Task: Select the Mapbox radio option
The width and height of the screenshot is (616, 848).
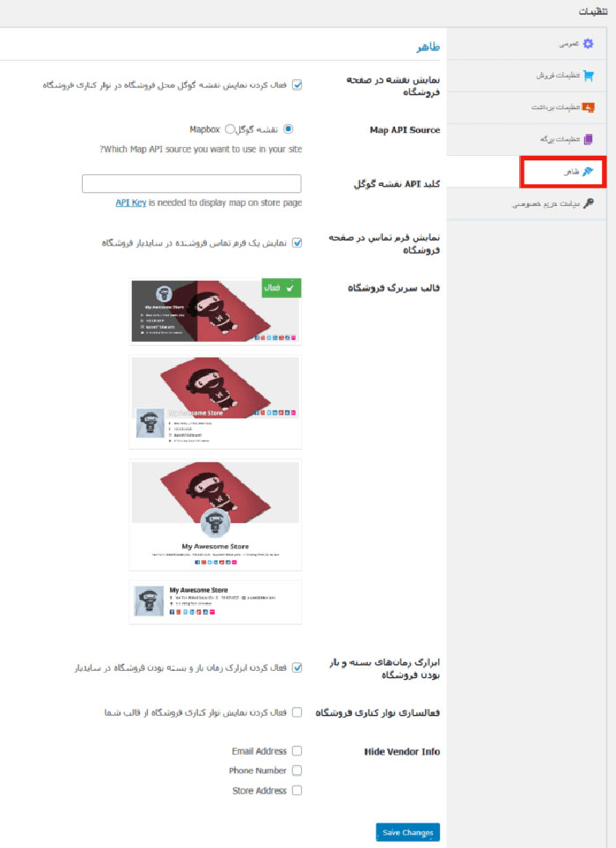Action: pyautogui.click(x=230, y=129)
